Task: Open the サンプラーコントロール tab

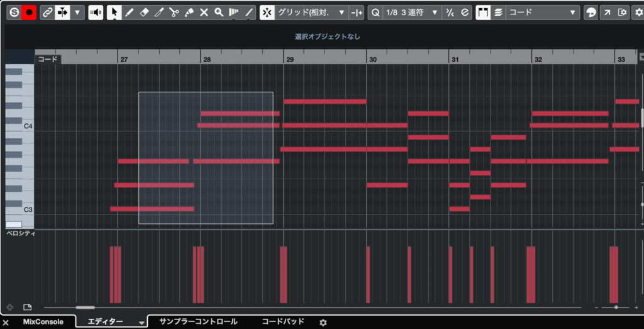Action: pos(198,321)
